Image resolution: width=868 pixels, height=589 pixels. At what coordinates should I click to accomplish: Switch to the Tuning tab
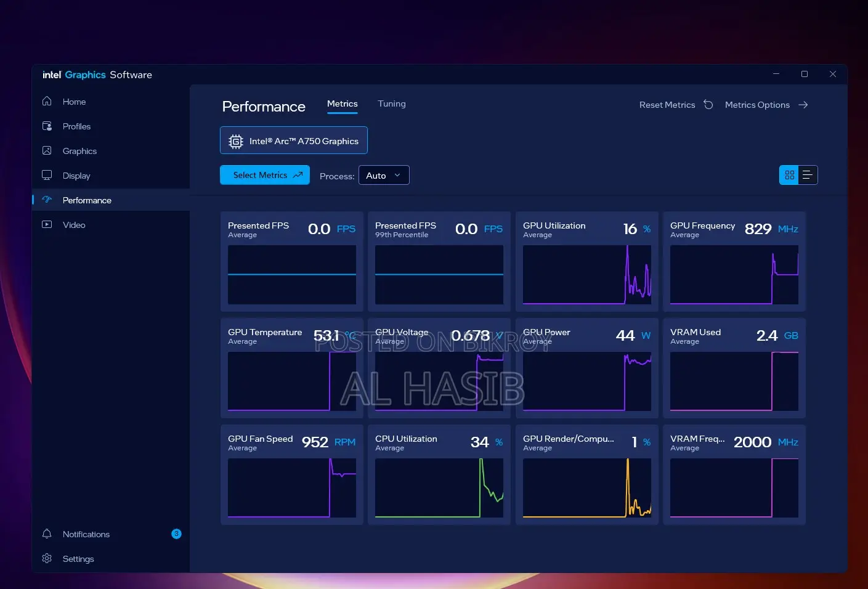pyautogui.click(x=392, y=104)
